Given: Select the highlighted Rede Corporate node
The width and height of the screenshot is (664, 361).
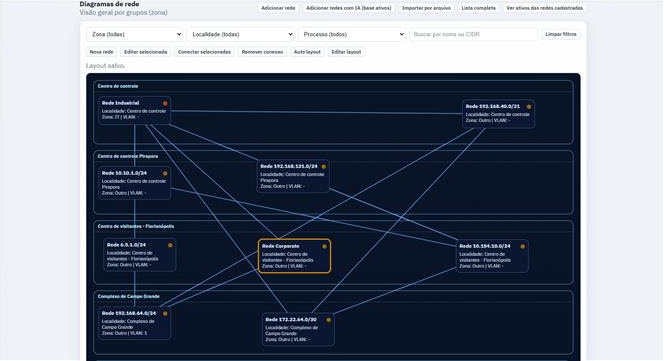Looking at the screenshot, I should point(294,256).
